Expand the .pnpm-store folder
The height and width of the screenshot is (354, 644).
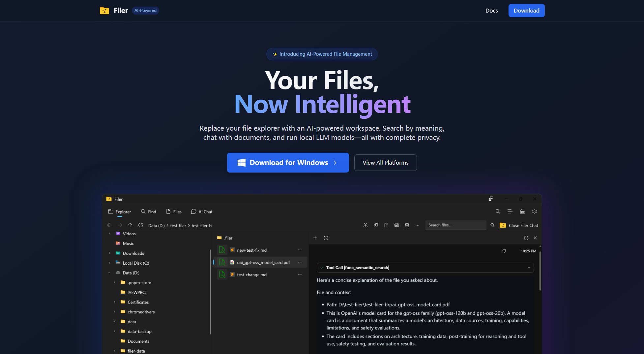point(114,282)
